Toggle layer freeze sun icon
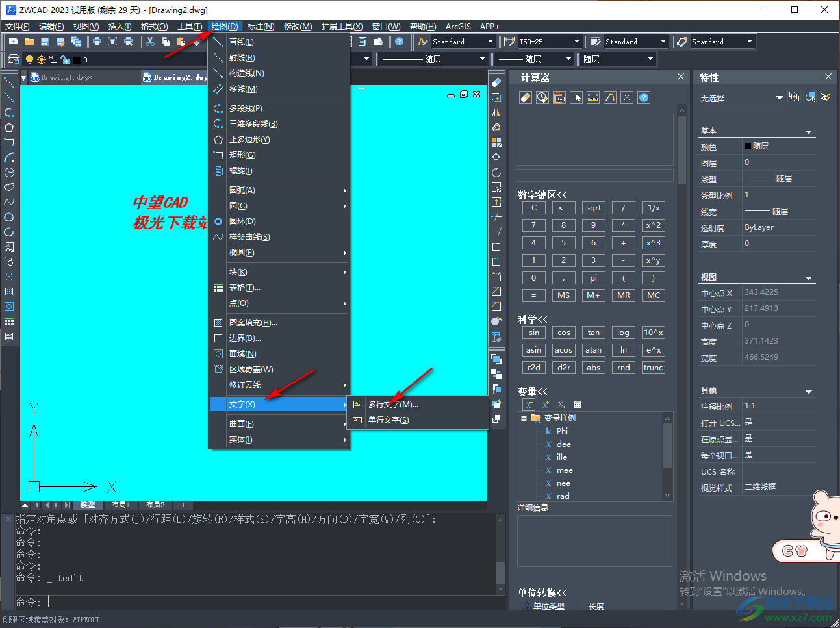The image size is (840, 628). [42, 59]
